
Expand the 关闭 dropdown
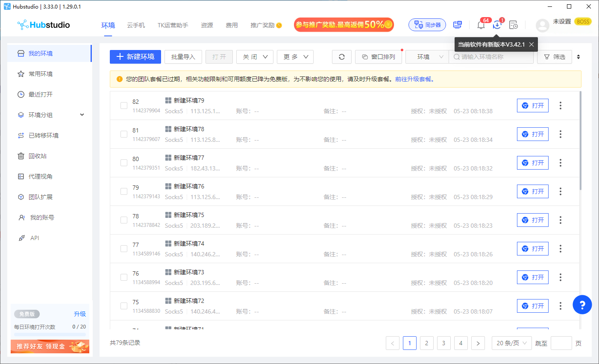coord(255,57)
